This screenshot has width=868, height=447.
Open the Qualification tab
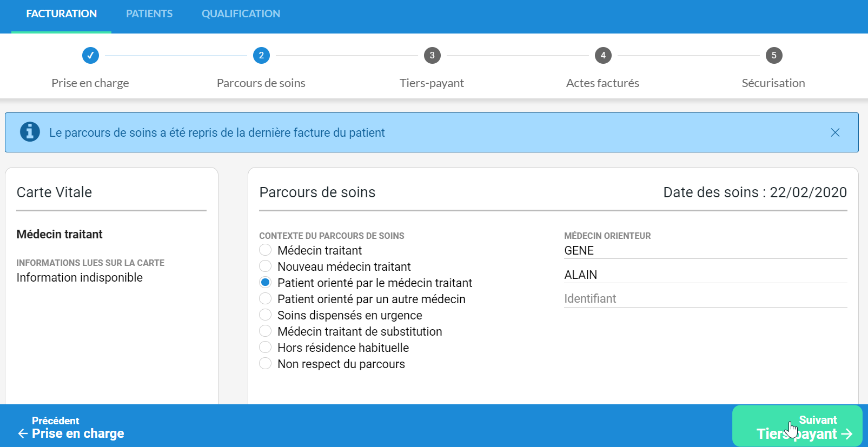point(241,14)
